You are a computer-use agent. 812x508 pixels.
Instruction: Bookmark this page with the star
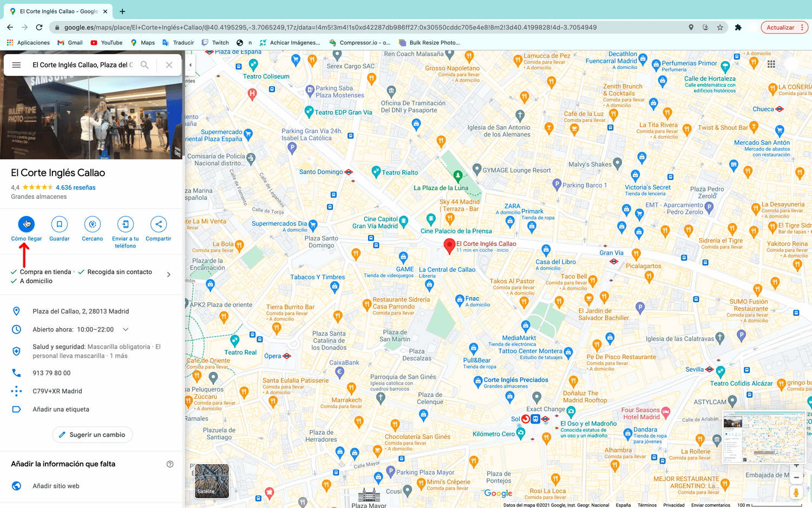point(720,27)
